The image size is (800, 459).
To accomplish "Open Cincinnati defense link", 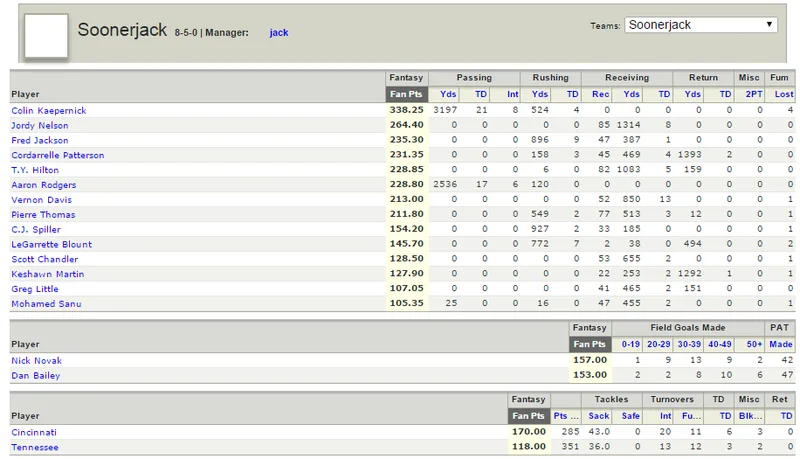I will 34,432.
